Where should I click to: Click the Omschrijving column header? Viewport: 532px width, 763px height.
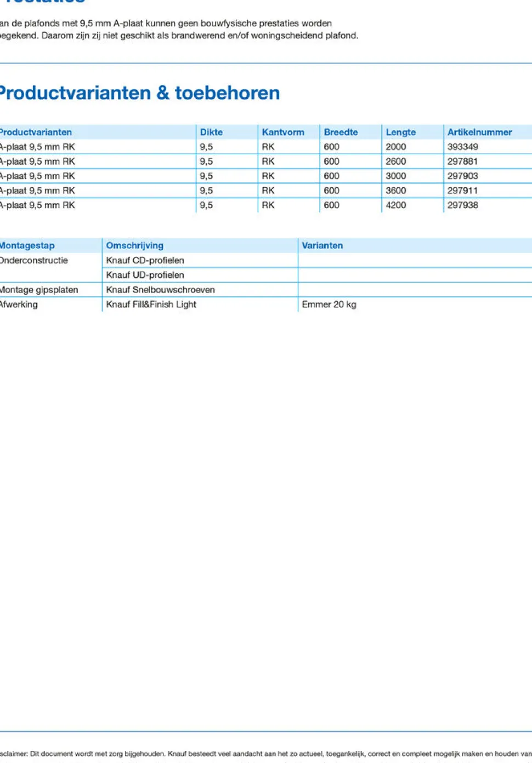click(x=134, y=246)
